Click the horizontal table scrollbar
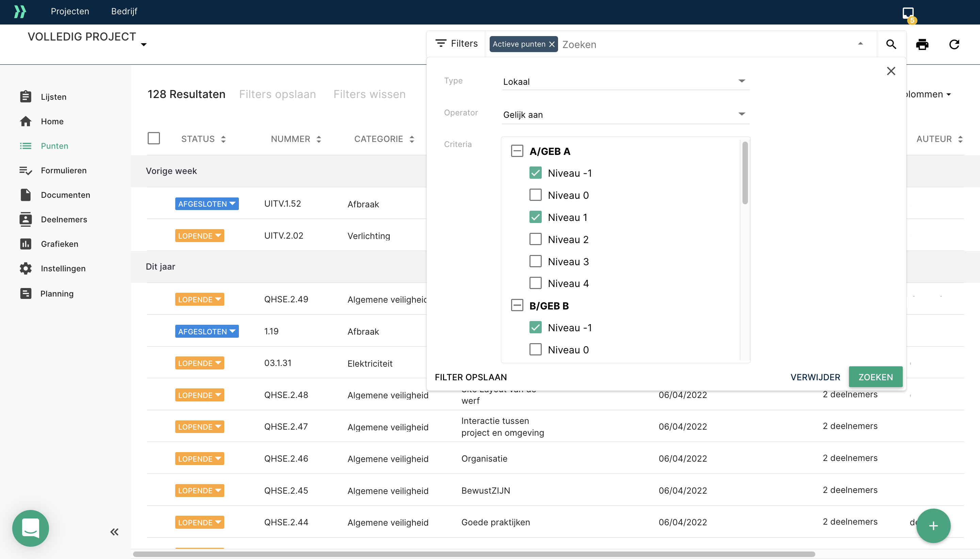The width and height of the screenshot is (980, 559). [x=474, y=554]
